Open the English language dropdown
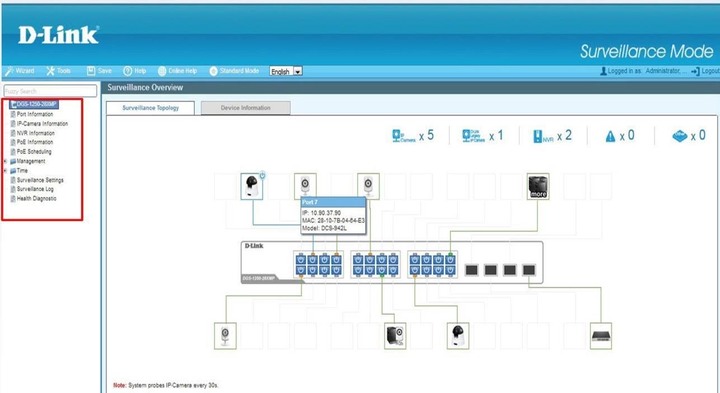This screenshot has height=393, width=720. 286,71
